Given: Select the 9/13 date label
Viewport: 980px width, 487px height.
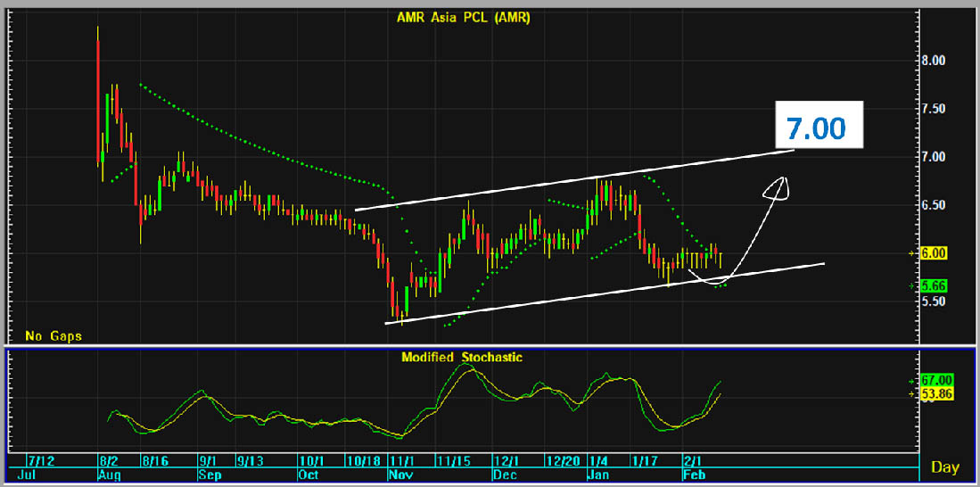Looking at the screenshot, I should pyautogui.click(x=250, y=461).
